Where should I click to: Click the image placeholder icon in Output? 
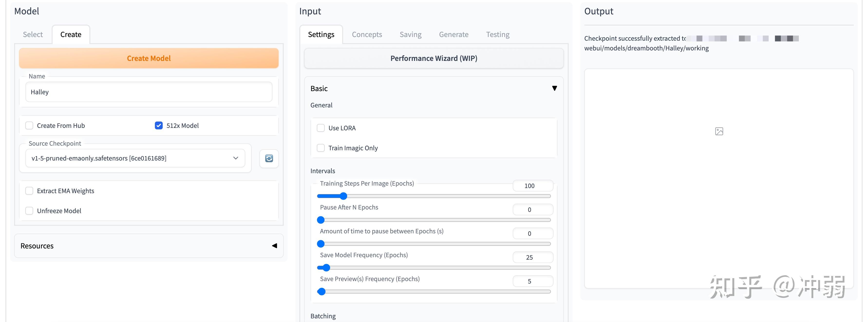point(719,131)
